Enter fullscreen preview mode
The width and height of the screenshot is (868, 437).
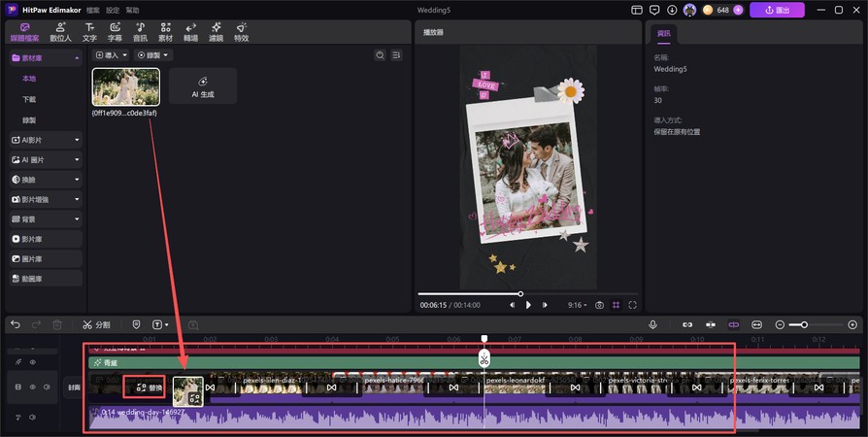tap(632, 305)
